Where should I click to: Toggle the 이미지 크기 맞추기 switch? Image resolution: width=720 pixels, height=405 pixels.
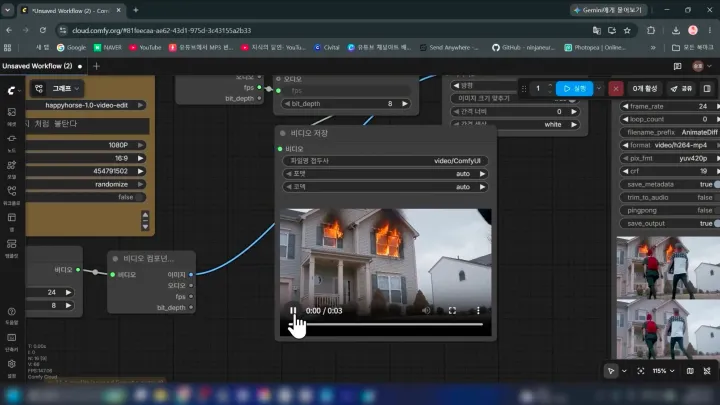click(x=572, y=99)
